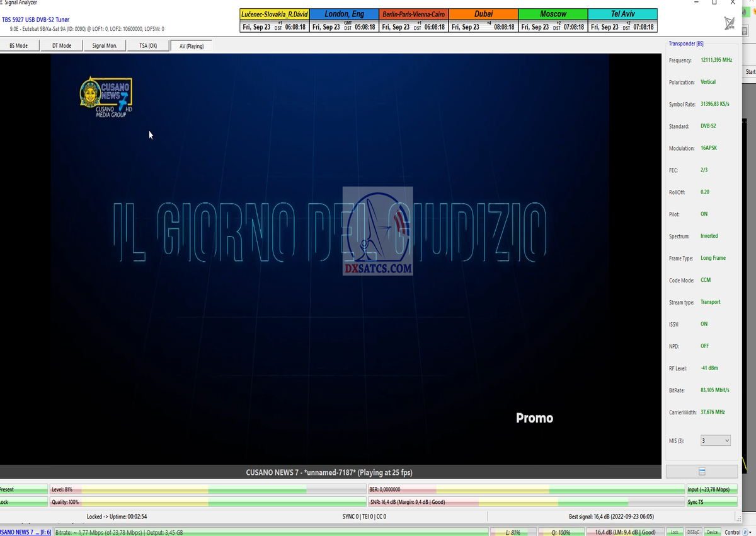Click the DiSEqC button in bottom bar
This screenshot has width=756, height=536.
[x=693, y=532]
